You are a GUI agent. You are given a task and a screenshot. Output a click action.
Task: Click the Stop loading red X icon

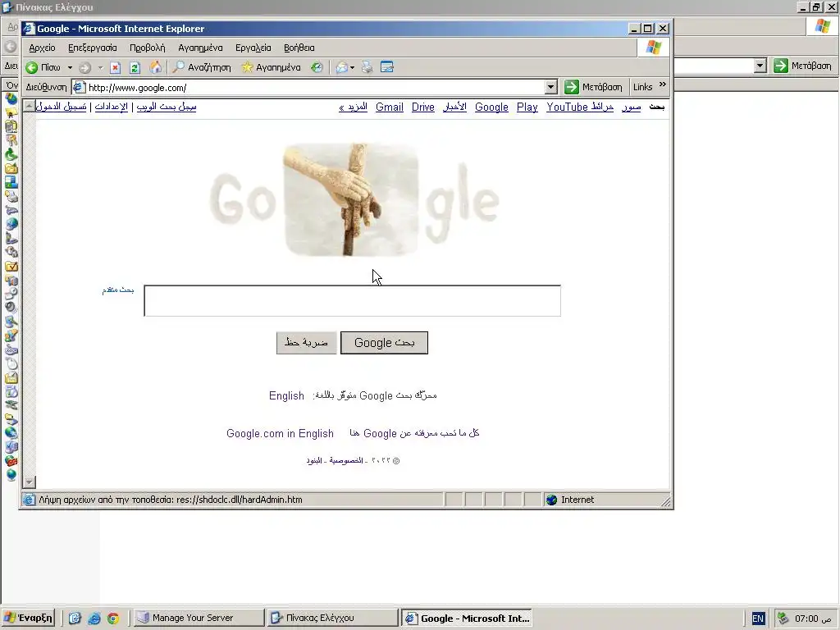pyautogui.click(x=115, y=67)
